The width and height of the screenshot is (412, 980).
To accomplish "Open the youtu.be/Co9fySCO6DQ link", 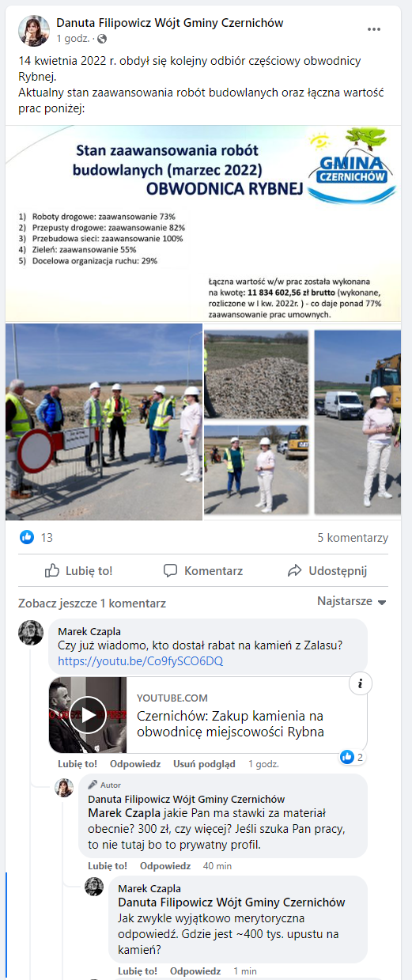I will pyautogui.click(x=141, y=660).
